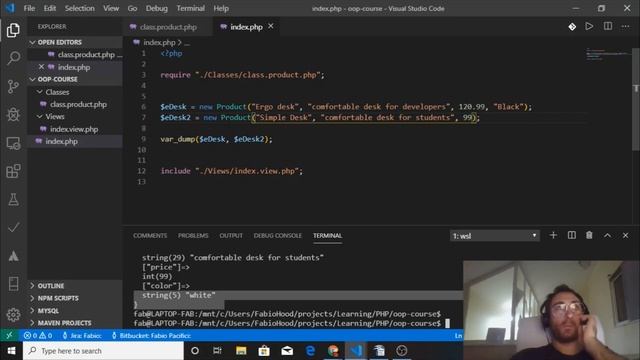Open the View menu
640x360 pixels.
coord(111,8)
